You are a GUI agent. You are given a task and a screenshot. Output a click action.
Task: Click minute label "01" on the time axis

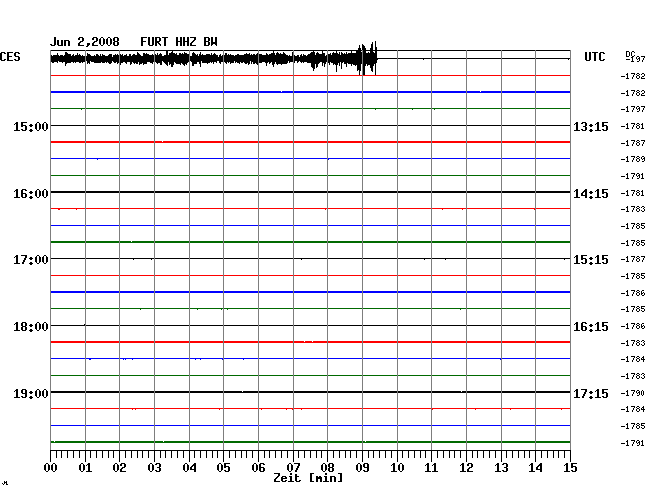tap(85, 468)
